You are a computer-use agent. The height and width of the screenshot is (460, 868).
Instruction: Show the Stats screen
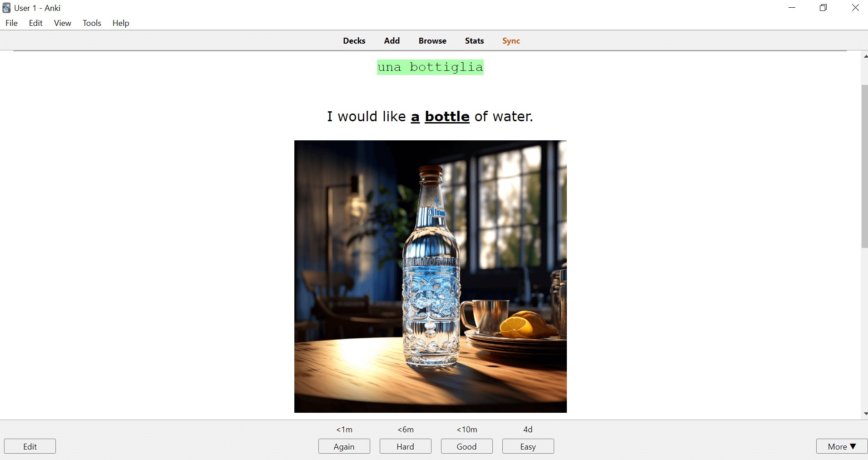(474, 41)
